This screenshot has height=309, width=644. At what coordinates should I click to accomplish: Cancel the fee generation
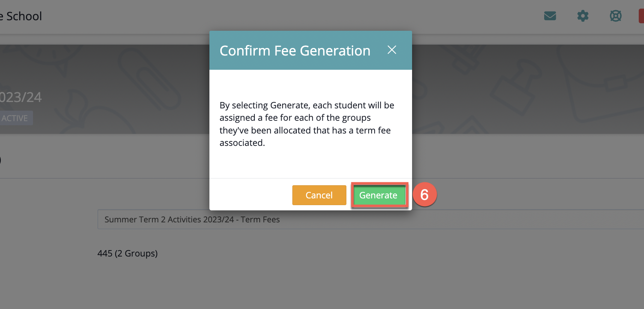click(319, 195)
